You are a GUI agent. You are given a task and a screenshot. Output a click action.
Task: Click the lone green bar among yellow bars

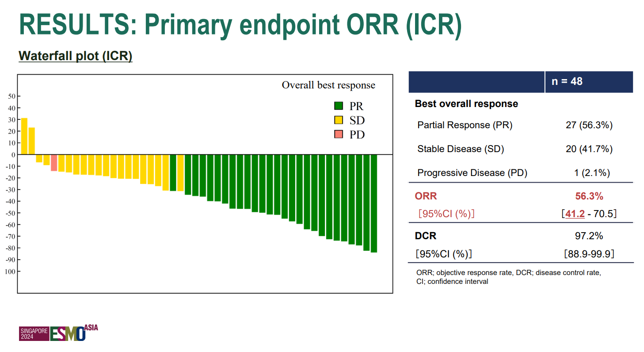pyautogui.click(x=173, y=173)
